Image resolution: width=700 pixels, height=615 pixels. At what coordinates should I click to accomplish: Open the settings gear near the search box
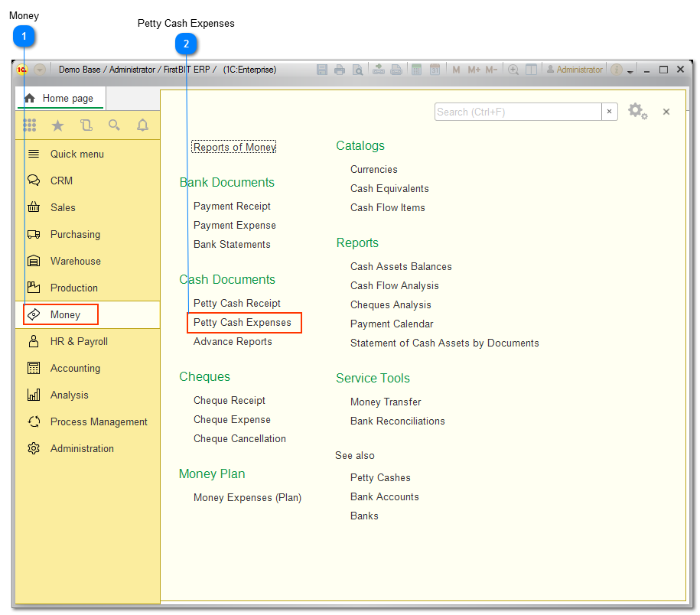pos(637,110)
